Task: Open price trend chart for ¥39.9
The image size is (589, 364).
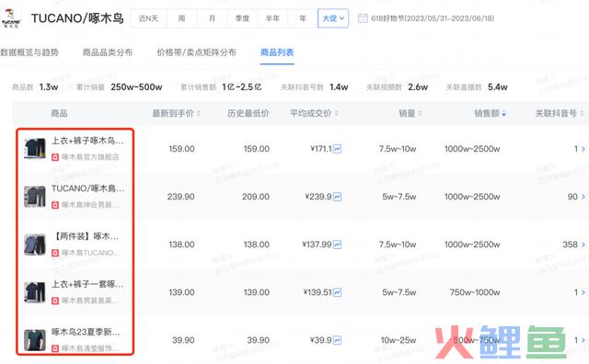Action: pos(338,340)
